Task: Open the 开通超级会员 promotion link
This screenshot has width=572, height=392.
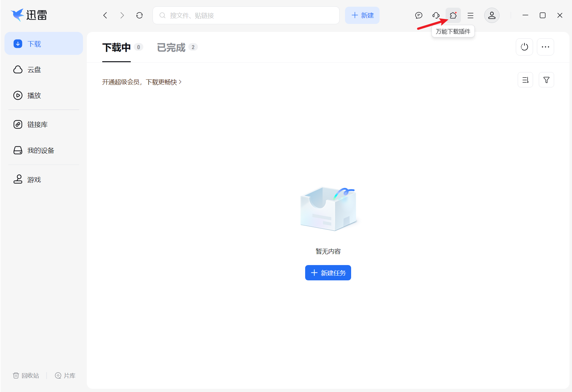Action: click(142, 82)
